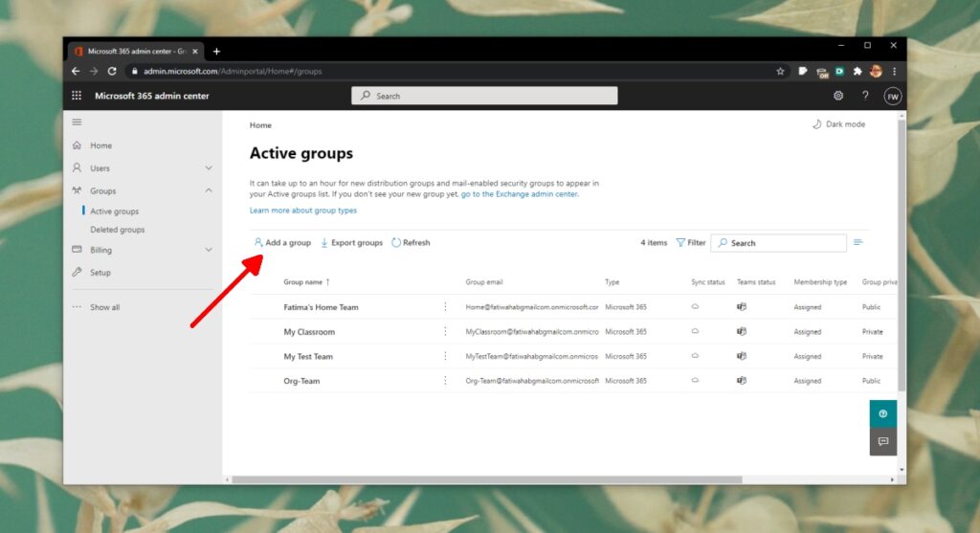This screenshot has width=980, height=533.
Task: Reload the page with refresh icon
Action: (x=112, y=71)
